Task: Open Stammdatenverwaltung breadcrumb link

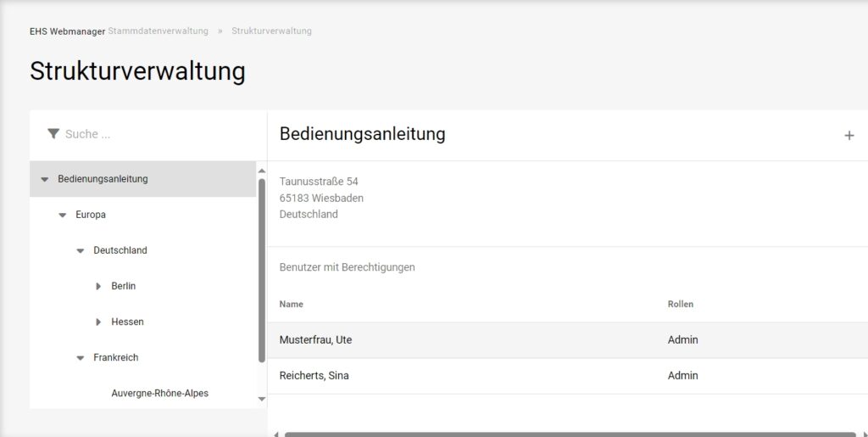Action: [x=158, y=31]
